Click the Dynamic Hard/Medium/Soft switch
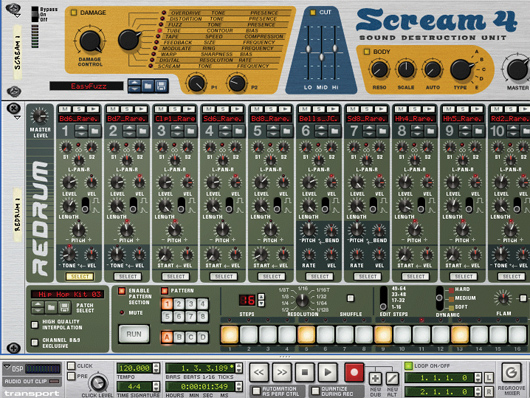Screen dimensions: 530x398 pos(439,299)
